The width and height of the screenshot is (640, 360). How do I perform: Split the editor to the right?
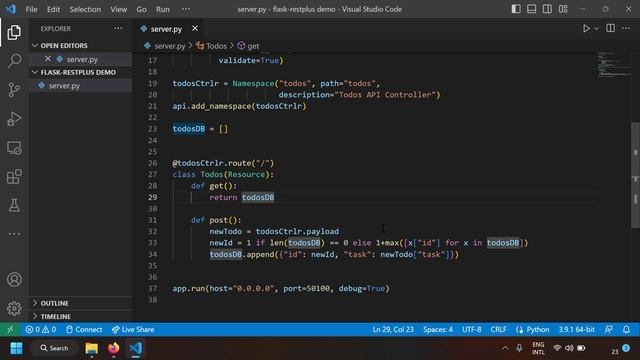(610, 28)
